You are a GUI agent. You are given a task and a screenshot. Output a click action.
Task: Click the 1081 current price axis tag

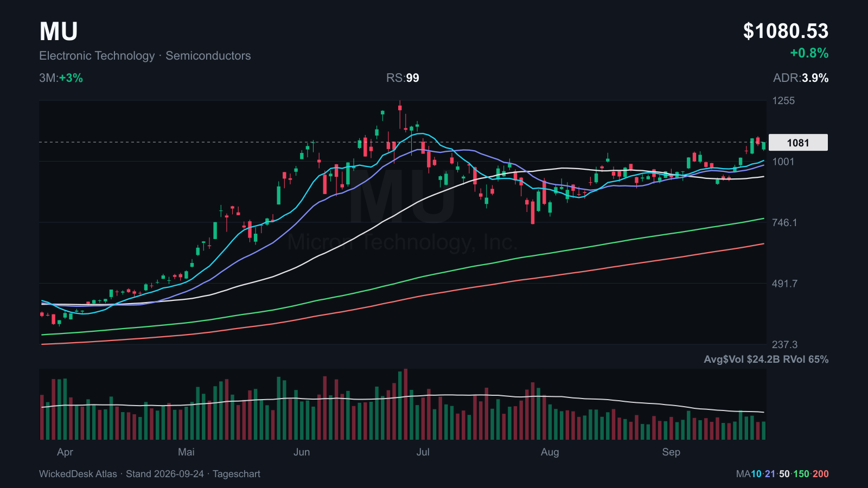coord(798,143)
